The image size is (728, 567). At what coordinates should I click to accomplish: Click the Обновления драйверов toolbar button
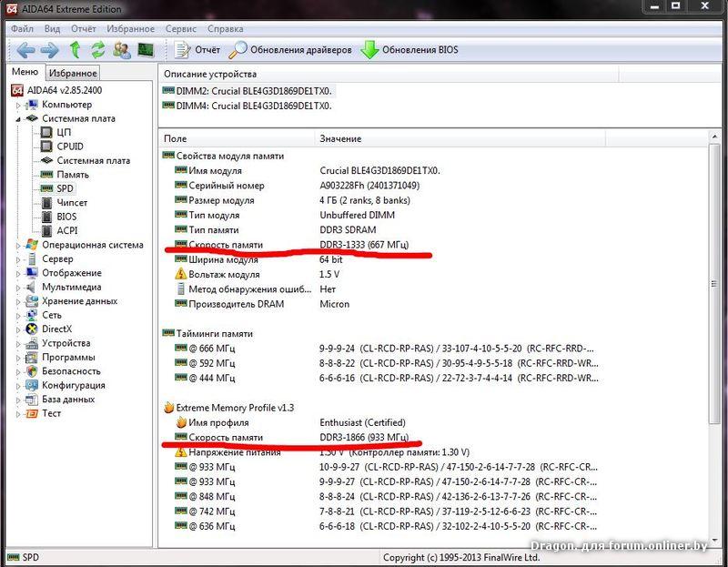click(x=291, y=50)
